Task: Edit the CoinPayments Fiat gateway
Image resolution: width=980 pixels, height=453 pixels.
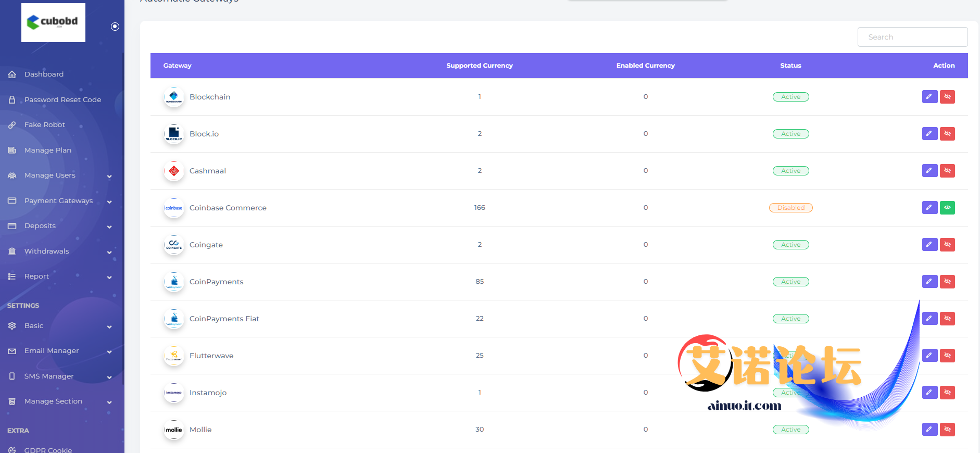Action: 929,319
